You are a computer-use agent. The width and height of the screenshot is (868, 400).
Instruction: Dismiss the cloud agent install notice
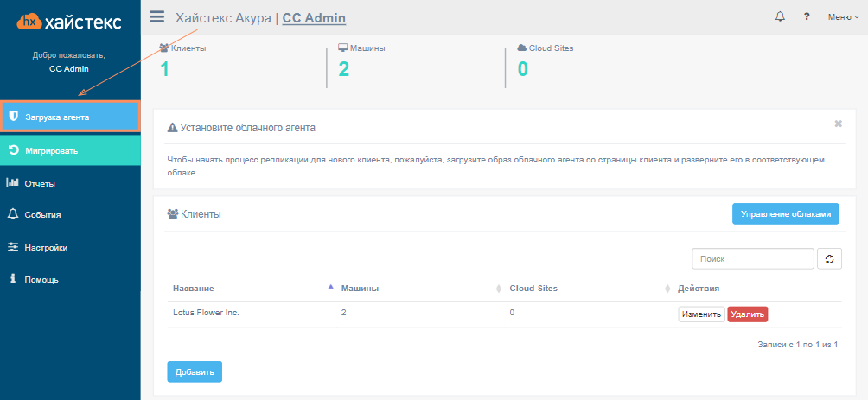(838, 124)
